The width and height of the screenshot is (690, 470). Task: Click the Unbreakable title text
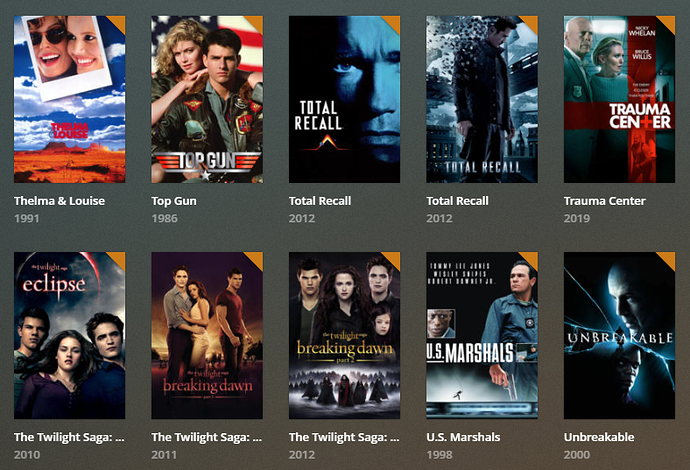point(599,437)
